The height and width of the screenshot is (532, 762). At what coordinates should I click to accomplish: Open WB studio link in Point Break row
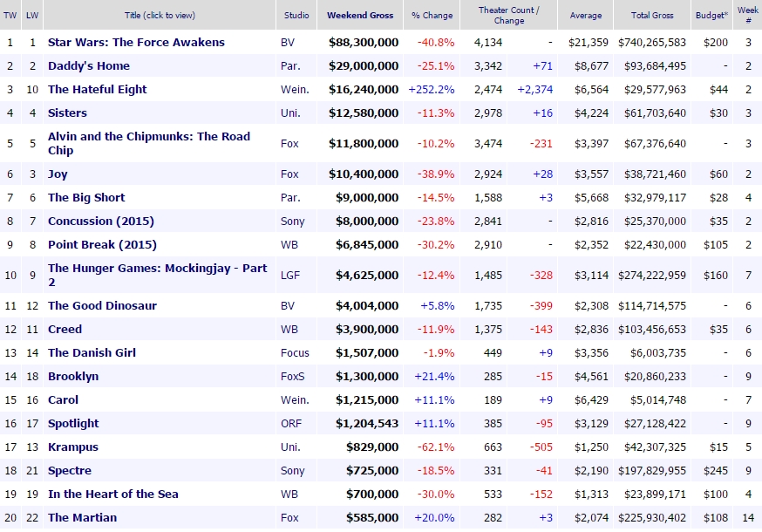[289, 244]
